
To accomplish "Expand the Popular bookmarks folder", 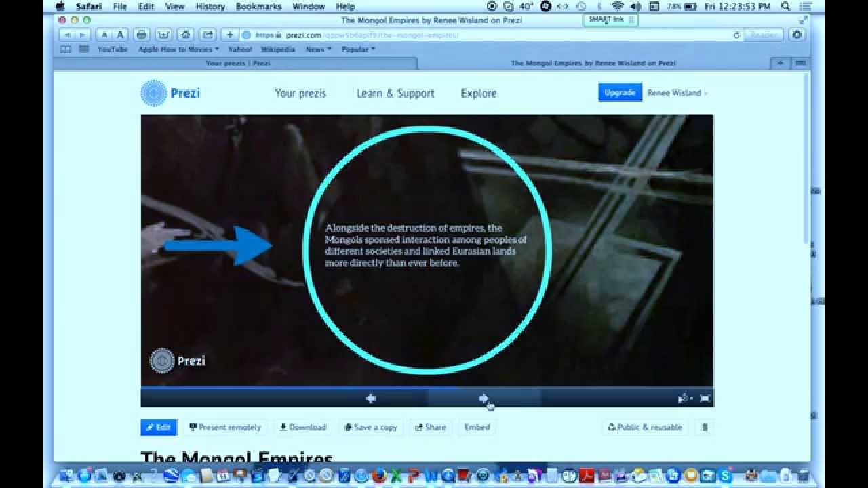I will click(358, 49).
